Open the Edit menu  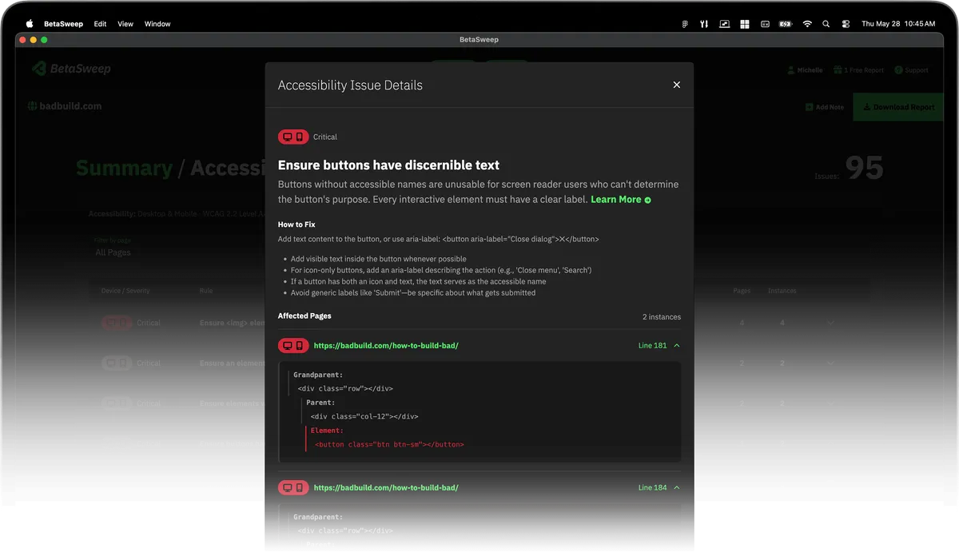coord(100,24)
